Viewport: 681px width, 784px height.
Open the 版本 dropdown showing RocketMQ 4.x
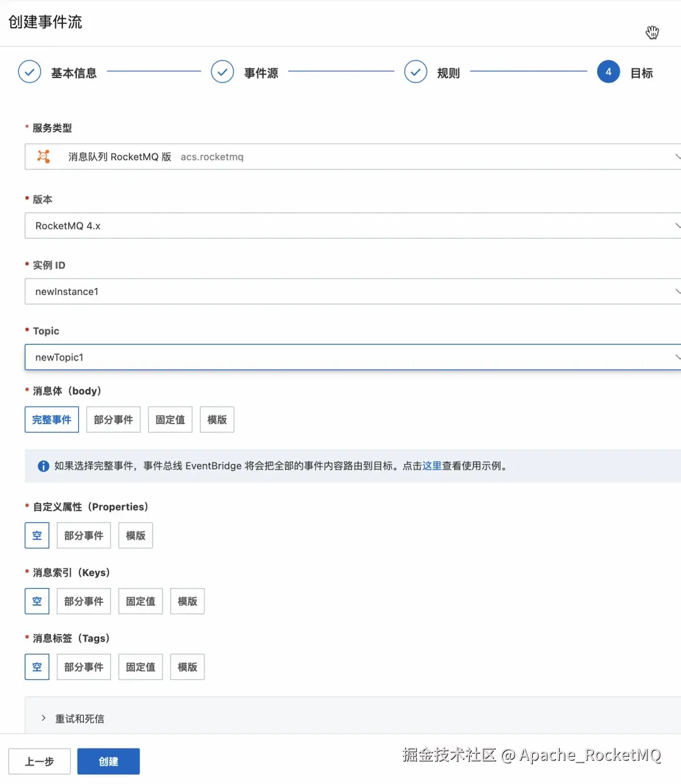(353, 226)
